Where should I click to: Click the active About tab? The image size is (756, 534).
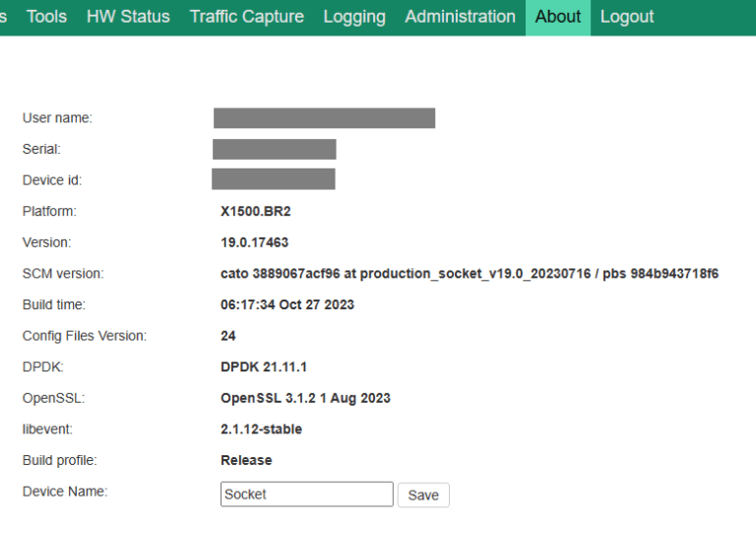558,17
